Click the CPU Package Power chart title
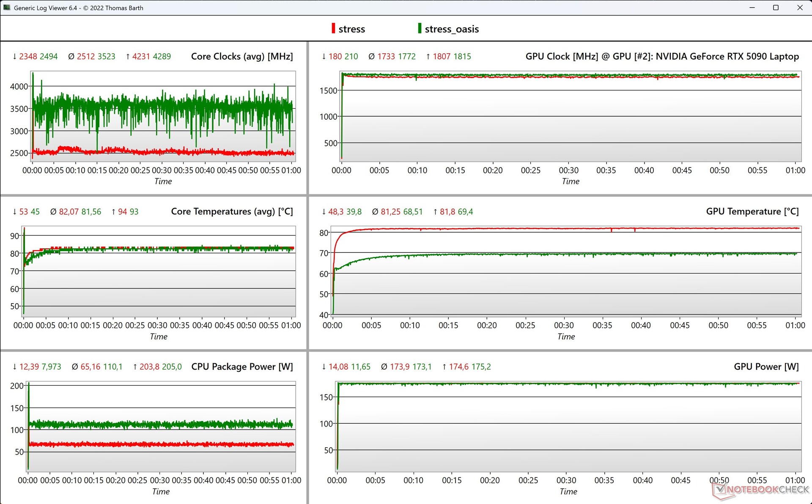Viewport: 812px width, 504px height. (x=242, y=367)
